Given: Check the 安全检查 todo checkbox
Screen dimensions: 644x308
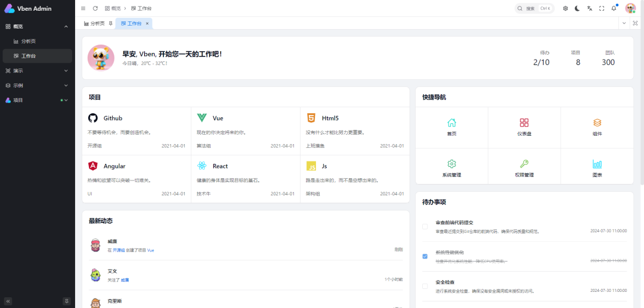Looking at the screenshot, I should 425,286.
